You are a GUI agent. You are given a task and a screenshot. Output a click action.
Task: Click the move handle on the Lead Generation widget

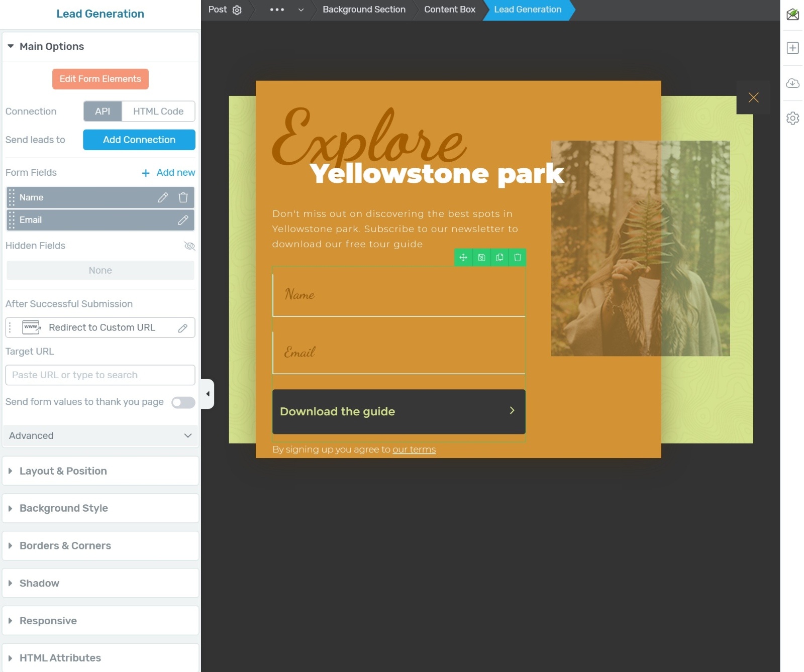463,257
